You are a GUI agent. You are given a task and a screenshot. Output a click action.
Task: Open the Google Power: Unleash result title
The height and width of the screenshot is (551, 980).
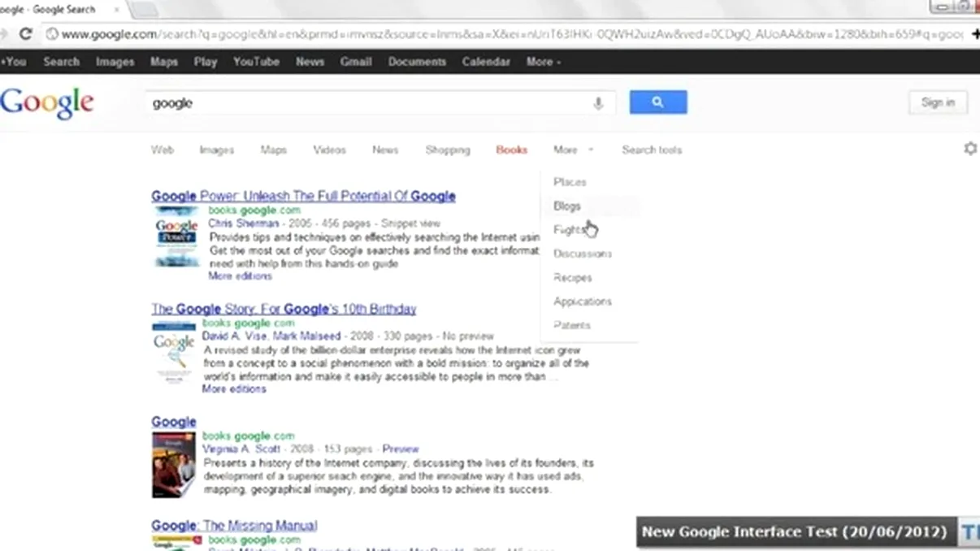point(303,196)
